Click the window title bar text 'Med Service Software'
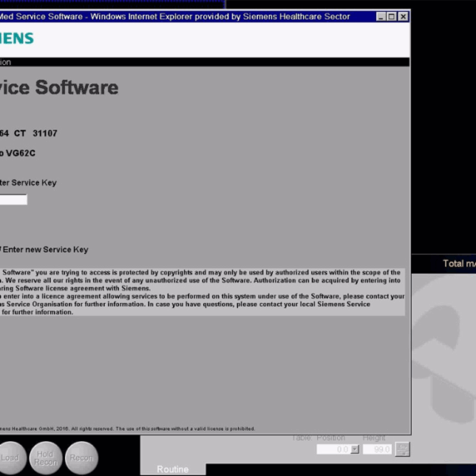Screen dimensions: 476x476 pyautogui.click(x=41, y=17)
